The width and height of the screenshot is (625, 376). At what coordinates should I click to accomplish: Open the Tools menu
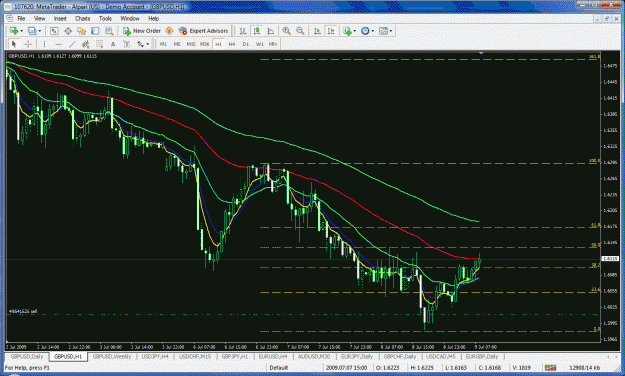coord(105,19)
